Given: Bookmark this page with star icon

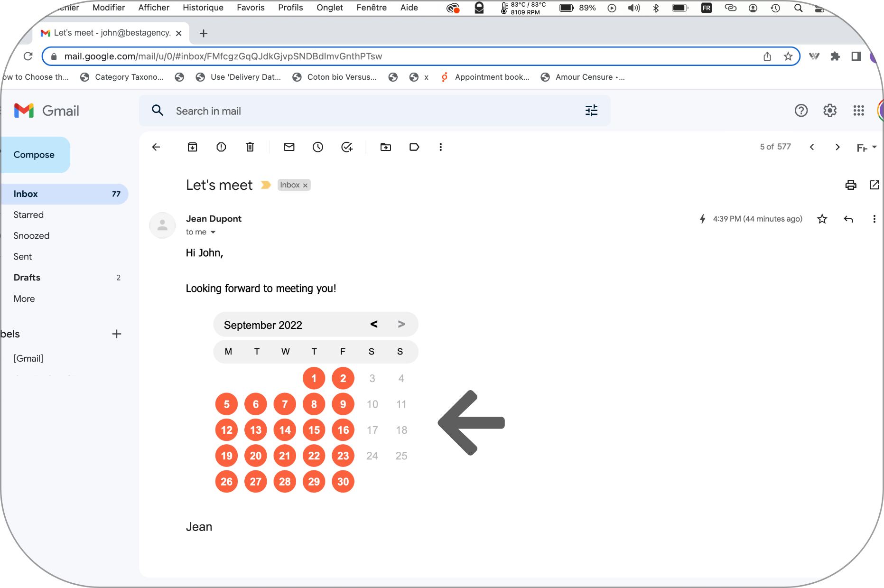Looking at the screenshot, I should (788, 56).
